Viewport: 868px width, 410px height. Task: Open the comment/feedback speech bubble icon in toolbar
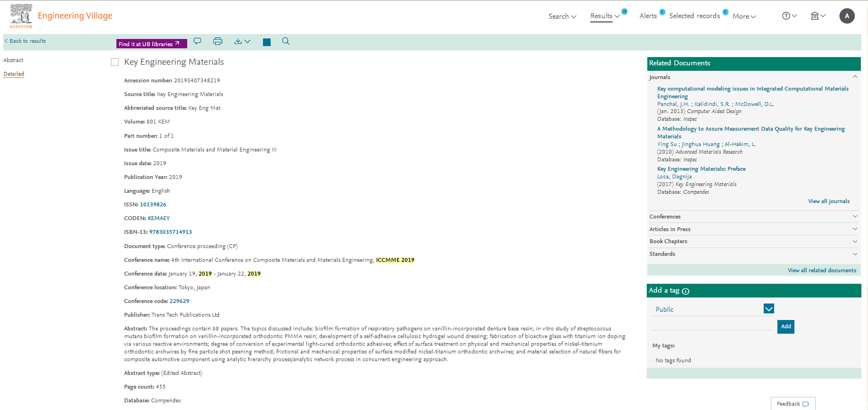tap(198, 41)
